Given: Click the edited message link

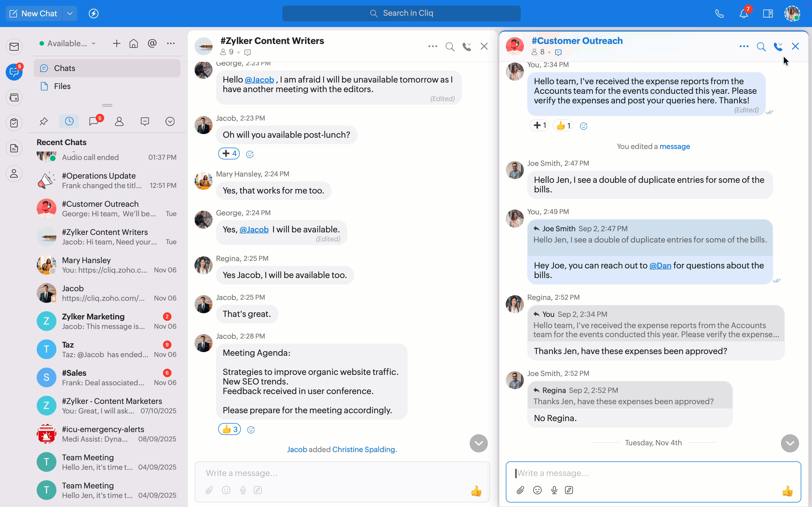Looking at the screenshot, I should coord(674,146).
